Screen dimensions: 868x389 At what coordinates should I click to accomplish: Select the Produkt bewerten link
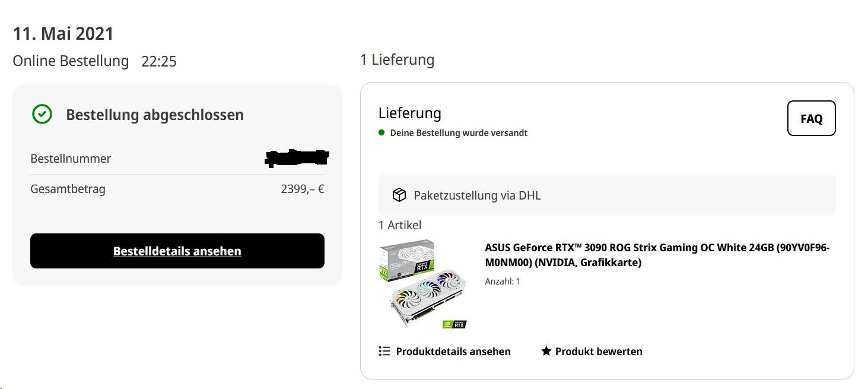(x=598, y=352)
